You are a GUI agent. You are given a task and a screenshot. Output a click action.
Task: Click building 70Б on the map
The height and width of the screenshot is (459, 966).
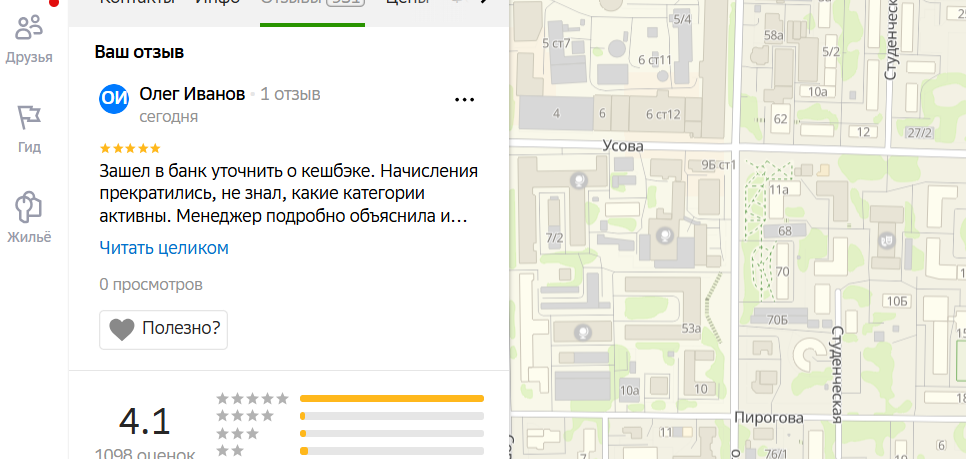(777, 319)
